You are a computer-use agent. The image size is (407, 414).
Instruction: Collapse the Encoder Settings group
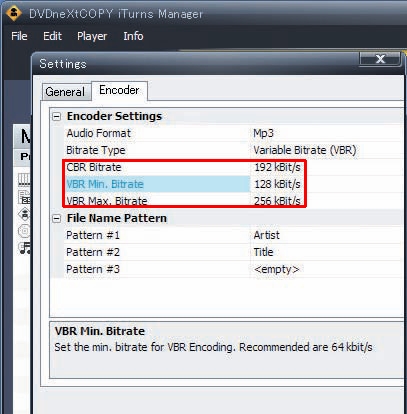click(x=57, y=117)
